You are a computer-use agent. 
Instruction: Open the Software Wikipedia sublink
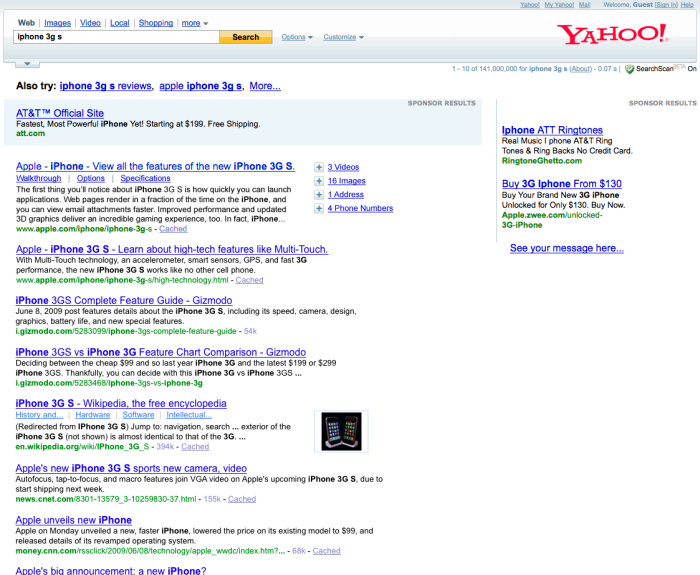pyautogui.click(x=138, y=415)
